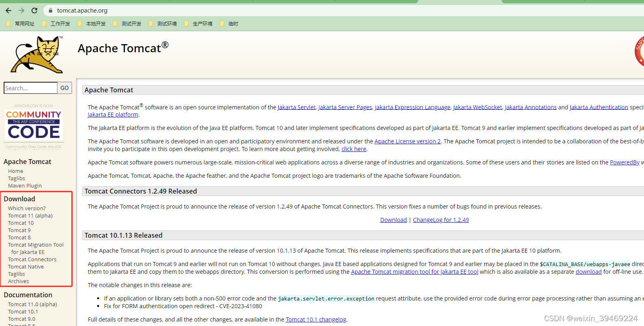Open the PoweredBy link
The width and height of the screenshot is (644, 326).
coord(625,162)
